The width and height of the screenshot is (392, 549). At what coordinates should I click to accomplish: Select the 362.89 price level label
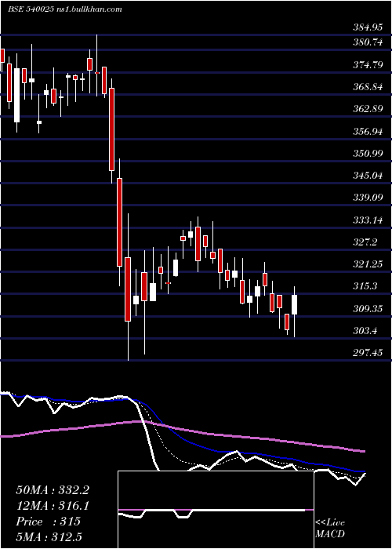[x=368, y=109]
